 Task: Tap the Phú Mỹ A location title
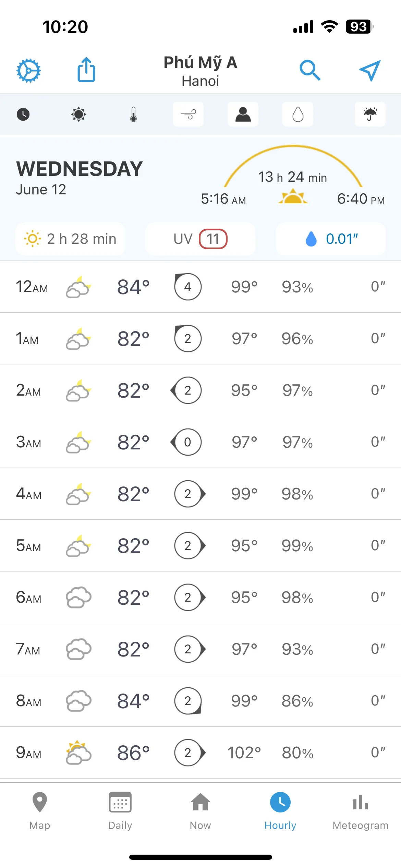click(x=200, y=62)
